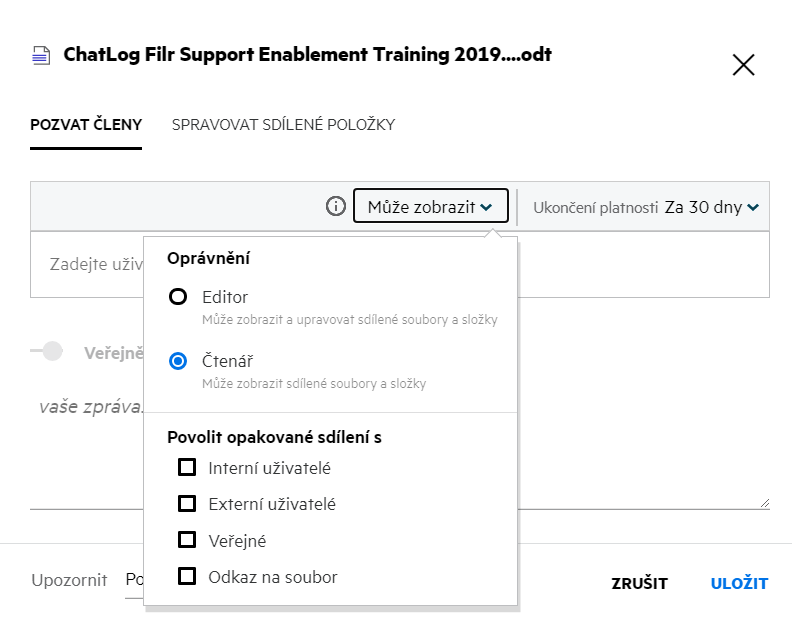Click the text area resize handle
The height and width of the screenshot is (622, 792).
pyautogui.click(x=764, y=503)
